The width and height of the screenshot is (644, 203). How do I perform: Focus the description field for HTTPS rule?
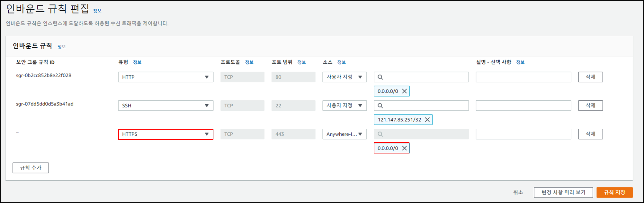pos(523,134)
